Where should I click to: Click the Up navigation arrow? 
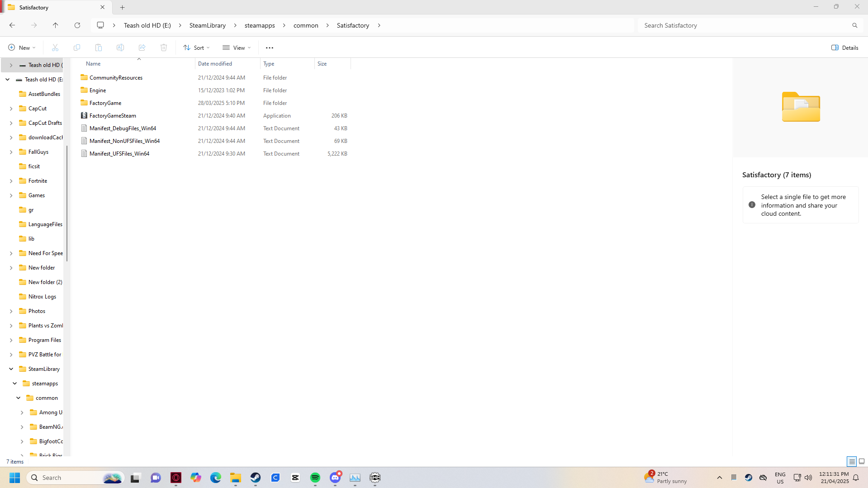pos(56,25)
